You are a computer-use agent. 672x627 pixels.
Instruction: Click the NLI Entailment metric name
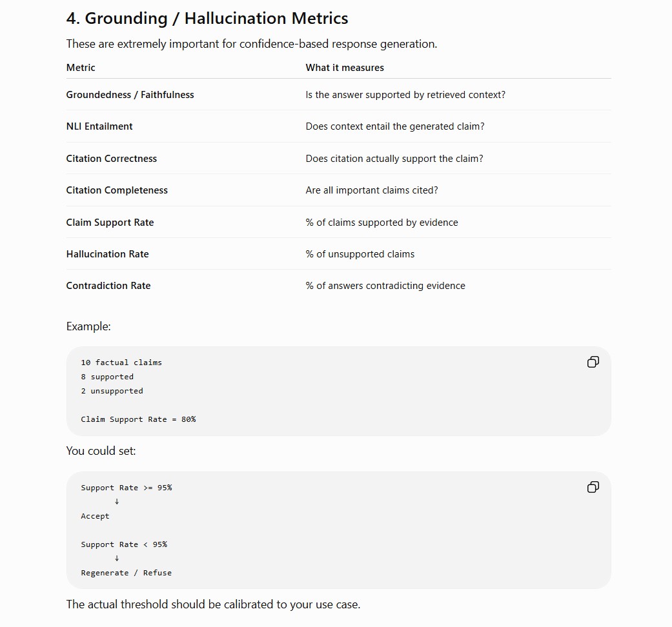coord(99,126)
